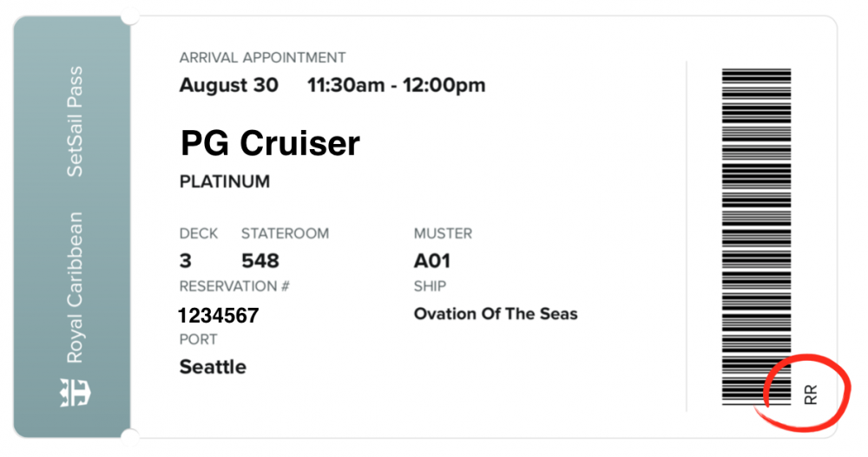Click the ARRIVAL APPOINTMENT heading

pos(262,57)
